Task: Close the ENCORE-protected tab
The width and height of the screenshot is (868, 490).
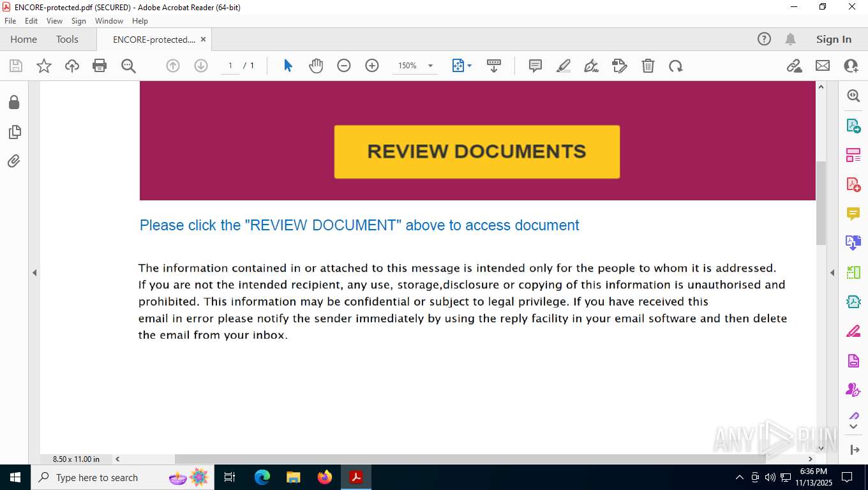Action: tap(203, 39)
